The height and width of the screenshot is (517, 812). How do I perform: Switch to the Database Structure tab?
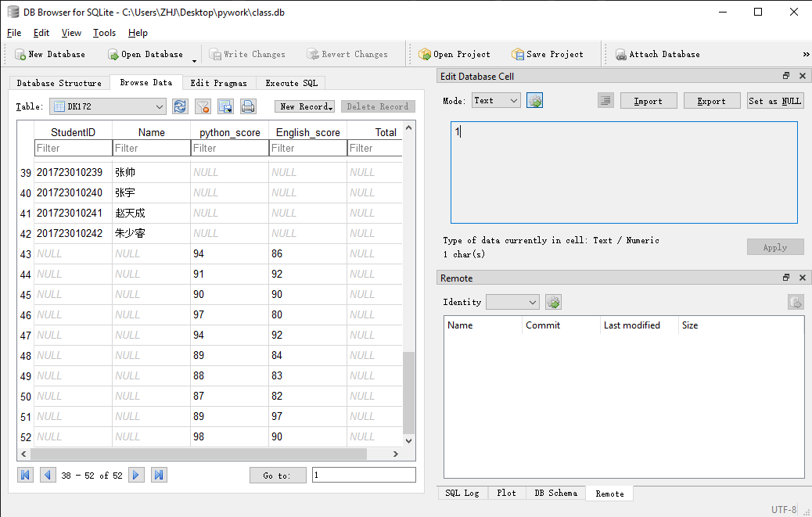pos(59,83)
